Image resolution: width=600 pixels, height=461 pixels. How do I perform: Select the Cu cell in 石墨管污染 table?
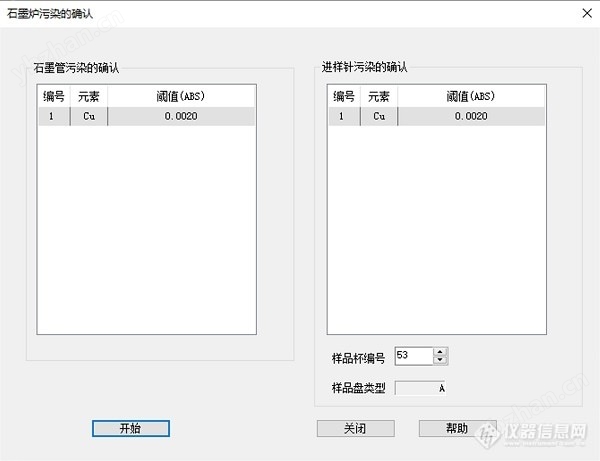pyautogui.click(x=88, y=116)
